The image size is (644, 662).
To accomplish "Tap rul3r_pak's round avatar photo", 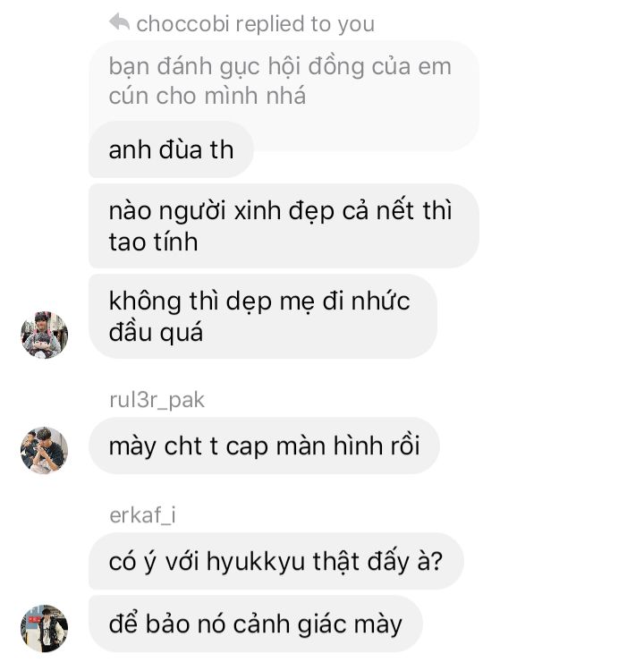I will (45, 450).
